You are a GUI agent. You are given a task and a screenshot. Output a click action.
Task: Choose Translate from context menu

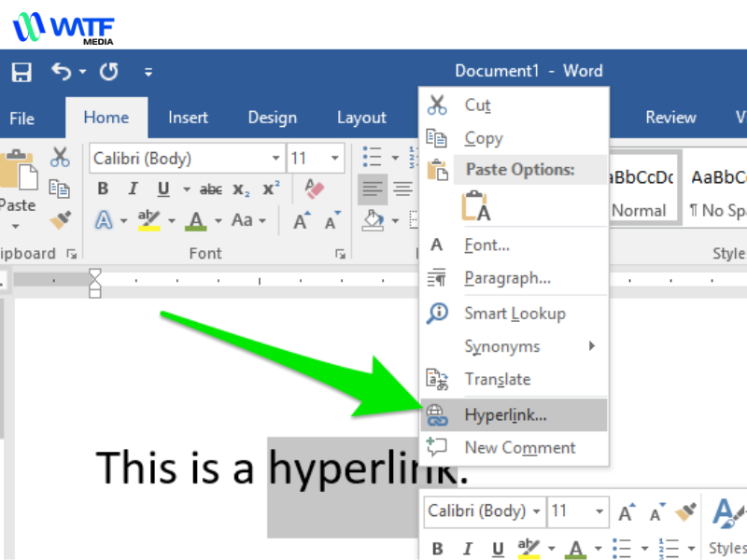point(514,379)
